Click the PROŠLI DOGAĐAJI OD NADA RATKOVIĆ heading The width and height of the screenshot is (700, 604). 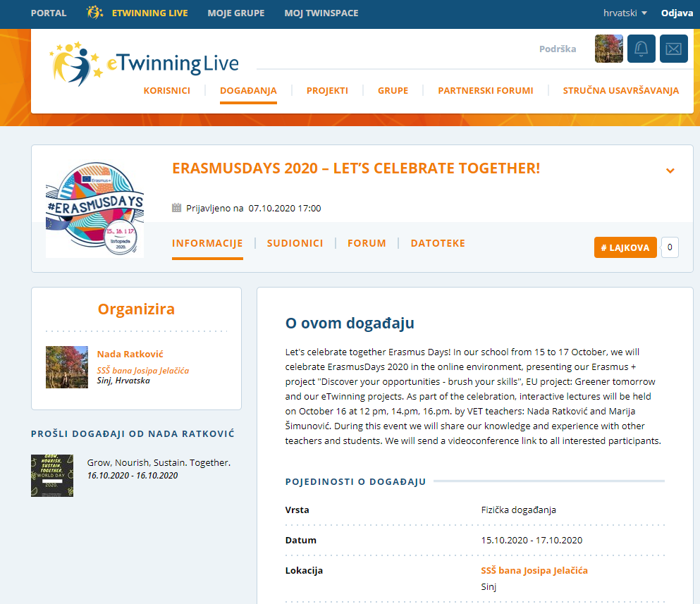[133, 433]
